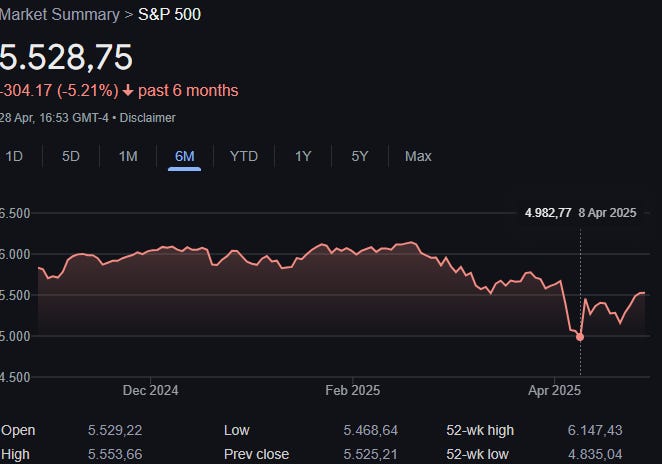This screenshot has width=662, height=464.
Task: Click the Feb 2025 axis label
Action: tap(353, 390)
